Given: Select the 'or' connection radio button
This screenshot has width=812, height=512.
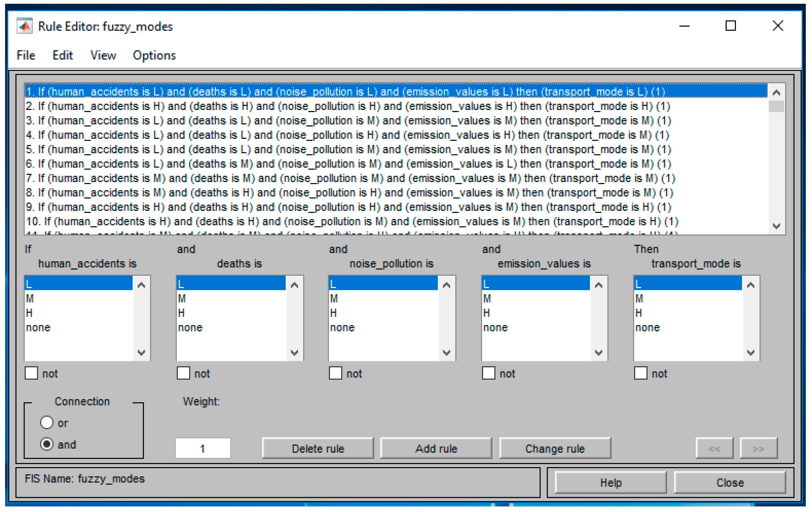Looking at the screenshot, I should (47, 423).
